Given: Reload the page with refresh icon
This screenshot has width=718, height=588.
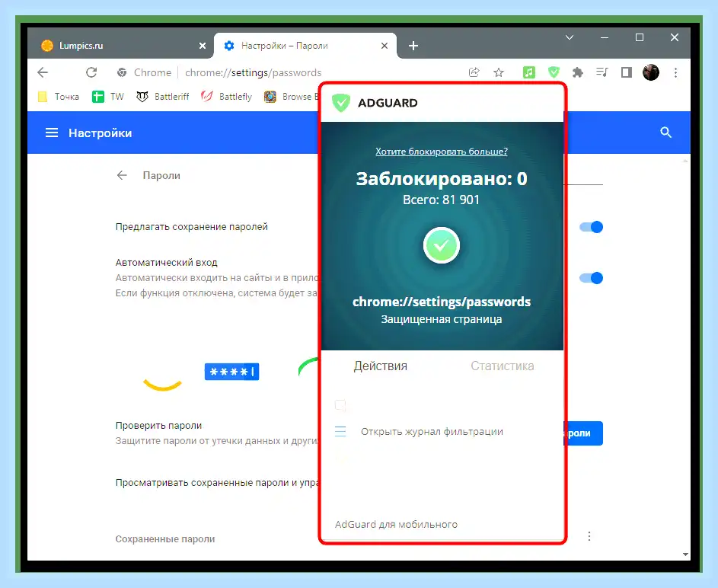Looking at the screenshot, I should tap(91, 72).
